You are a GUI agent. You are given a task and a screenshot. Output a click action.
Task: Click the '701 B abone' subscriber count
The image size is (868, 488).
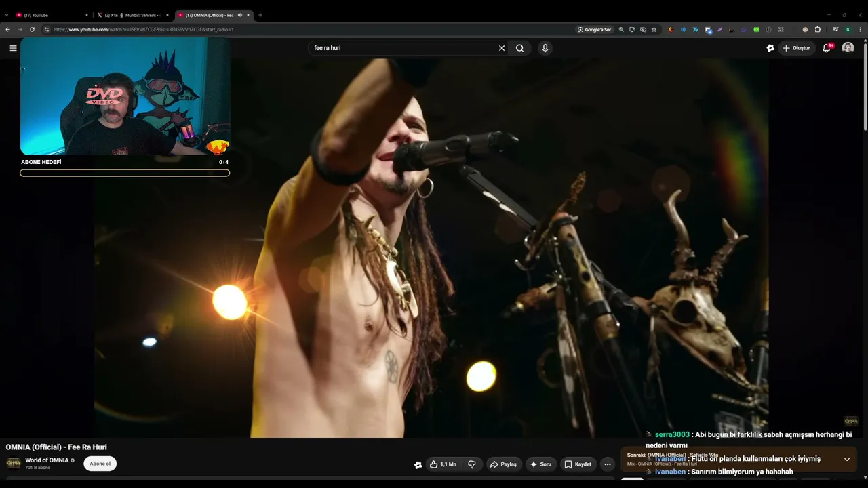click(x=38, y=468)
